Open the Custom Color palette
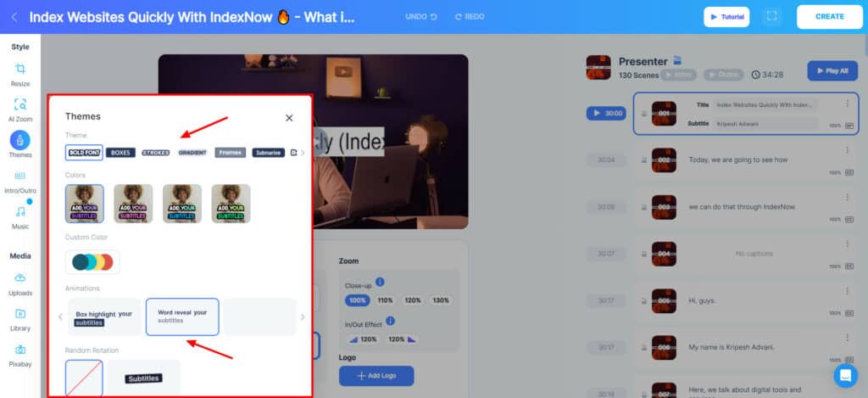 click(x=92, y=262)
